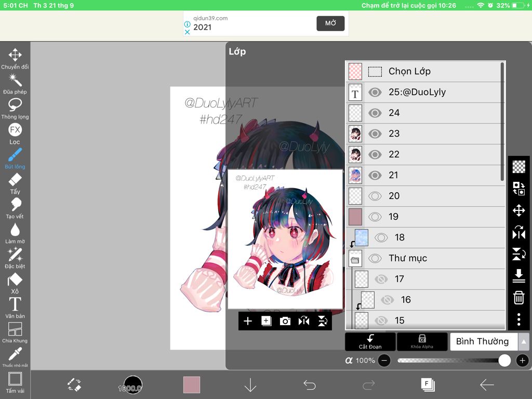Toggle layer 19 visibility eye
Screen dimensions: 532x399
pos(375,217)
